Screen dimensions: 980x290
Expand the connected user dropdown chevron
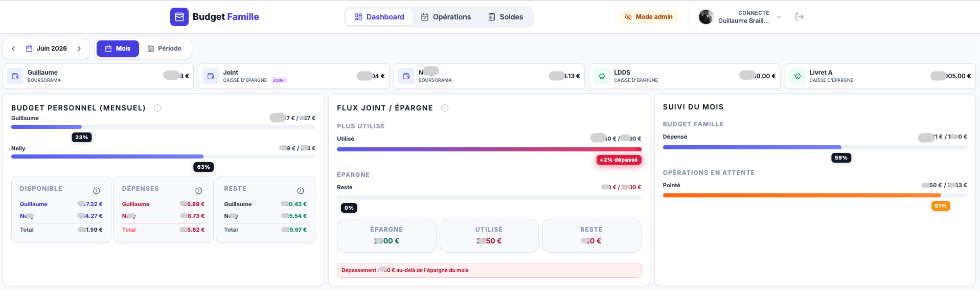[779, 17]
